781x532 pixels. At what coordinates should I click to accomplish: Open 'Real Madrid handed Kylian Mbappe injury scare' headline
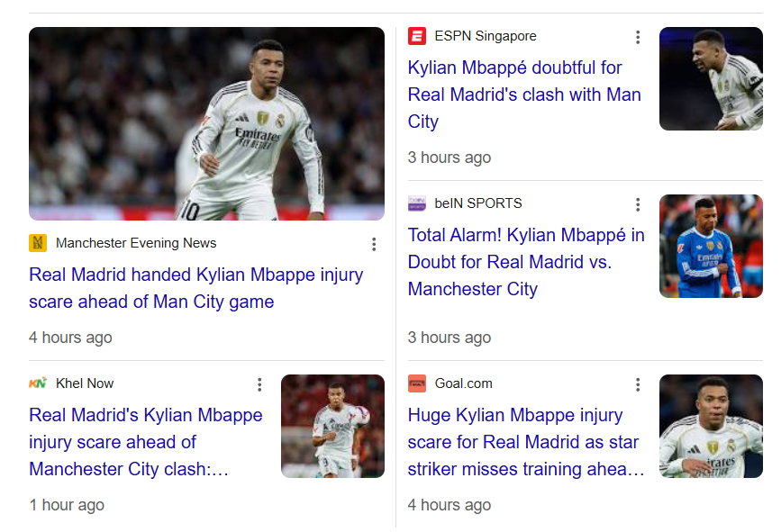pos(195,288)
